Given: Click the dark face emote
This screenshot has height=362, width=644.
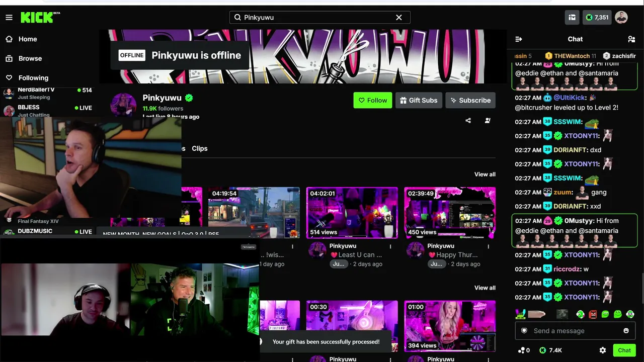Looking at the screenshot, I should [x=562, y=314].
